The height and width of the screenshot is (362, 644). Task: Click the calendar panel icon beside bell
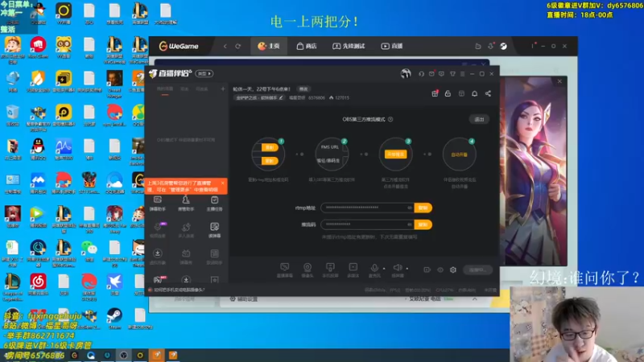point(461,93)
